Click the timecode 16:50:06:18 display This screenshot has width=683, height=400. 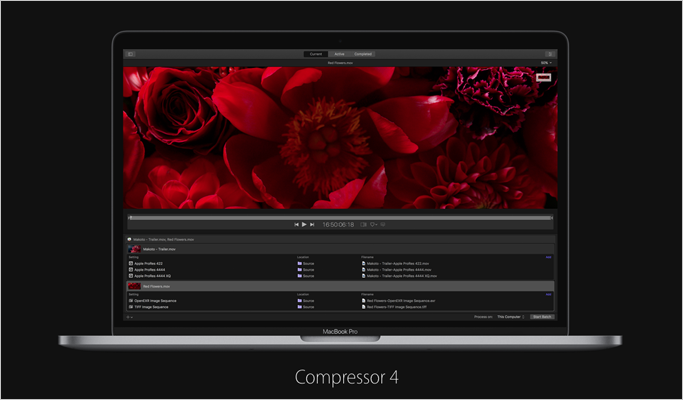pos(338,225)
